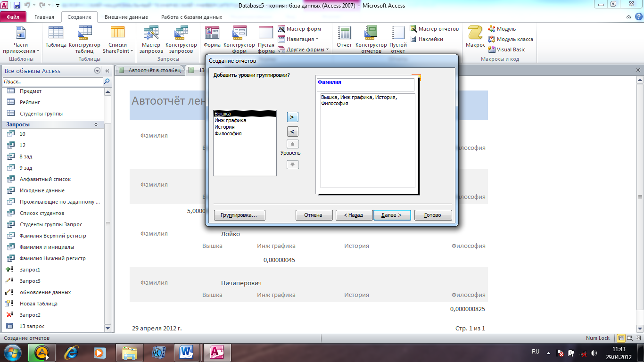Click the Модуль класса button
644x362 pixels.
tap(511, 39)
